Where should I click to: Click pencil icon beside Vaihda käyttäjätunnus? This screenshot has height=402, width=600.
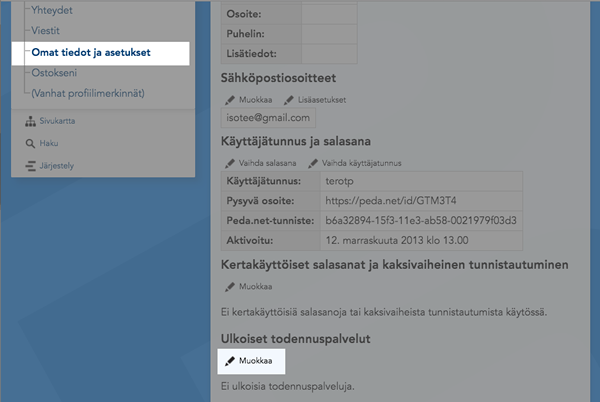point(313,163)
